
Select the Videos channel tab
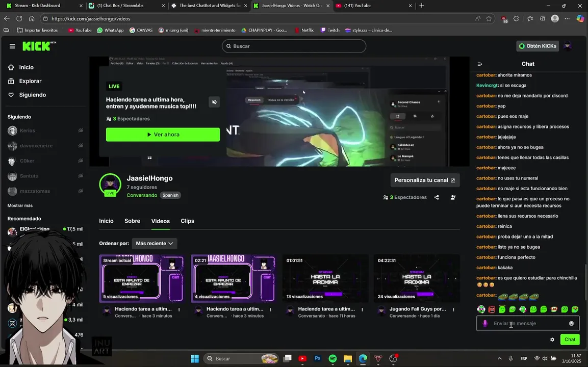[161, 221]
